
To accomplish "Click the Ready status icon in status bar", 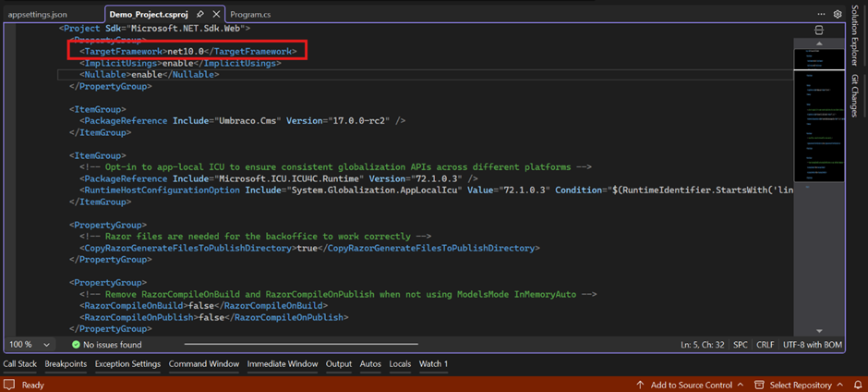I will pyautogui.click(x=10, y=385).
